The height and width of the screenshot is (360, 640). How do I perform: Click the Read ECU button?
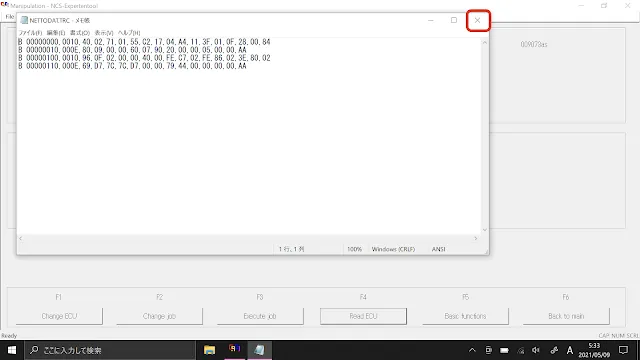pyautogui.click(x=363, y=316)
